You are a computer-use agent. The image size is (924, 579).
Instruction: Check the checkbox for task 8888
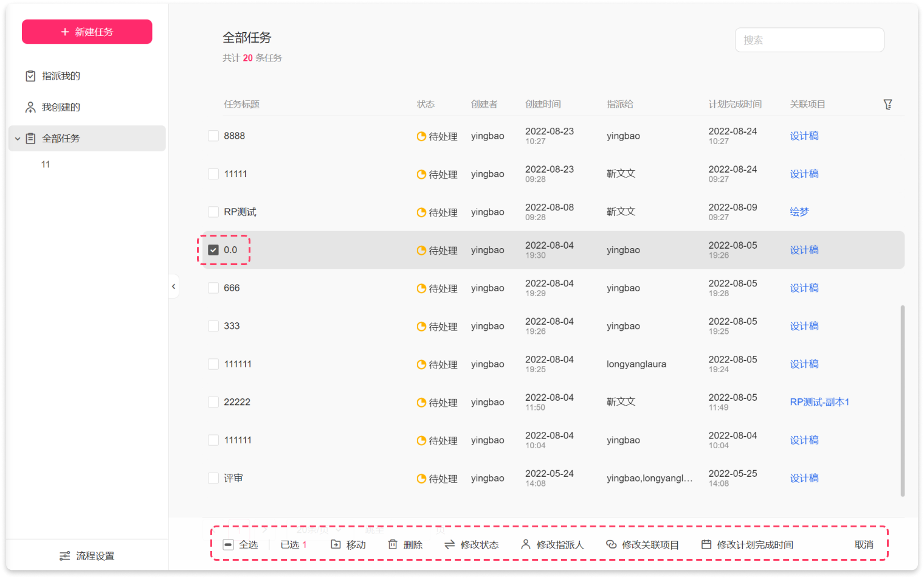click(x=213, y=136)
